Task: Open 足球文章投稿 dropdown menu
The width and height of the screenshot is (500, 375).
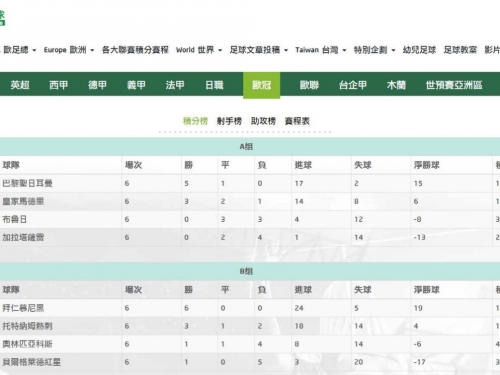Action: 259,50
